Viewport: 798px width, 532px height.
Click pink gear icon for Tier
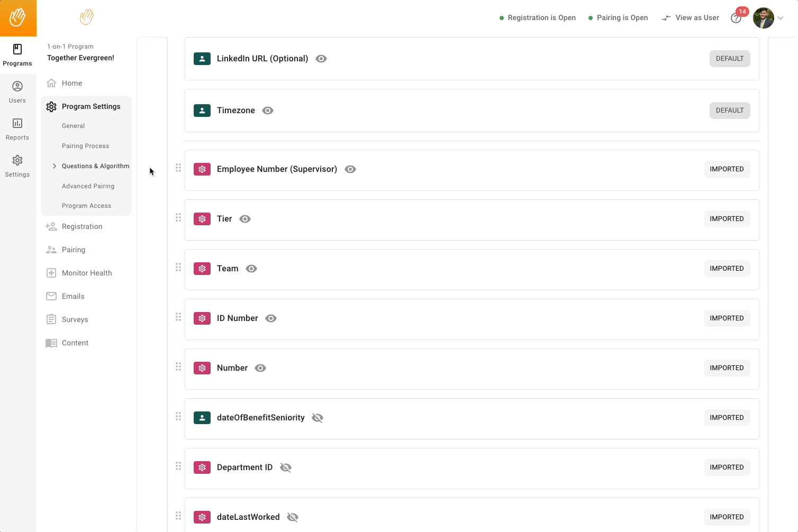pos(202,219)
